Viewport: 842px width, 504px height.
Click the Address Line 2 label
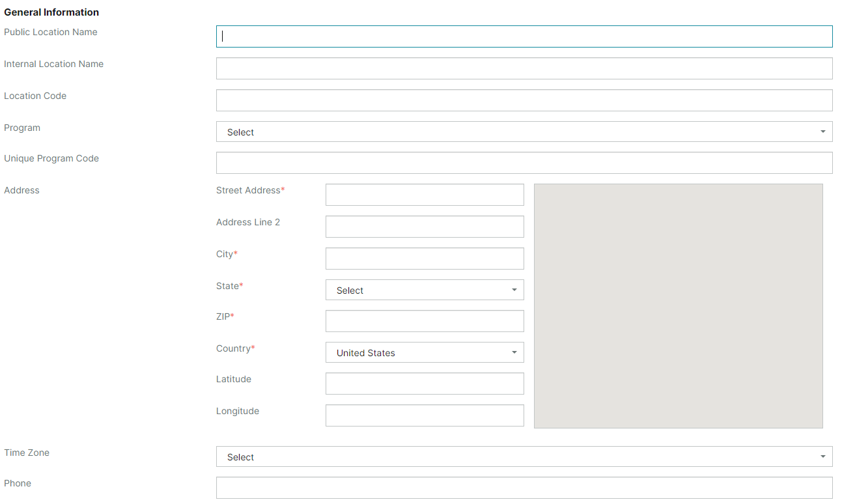tap(248, 222)
